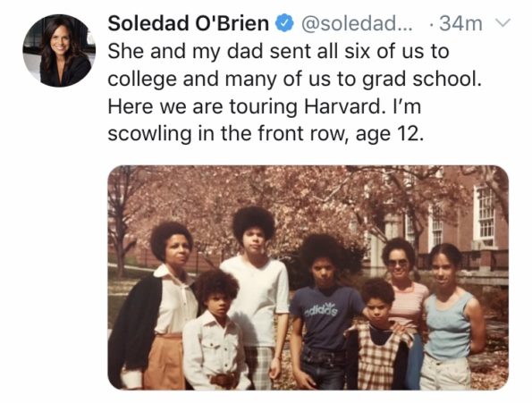Tap the tall teen in white shirt
The image size is (532, 403).
tap(256, 298)
